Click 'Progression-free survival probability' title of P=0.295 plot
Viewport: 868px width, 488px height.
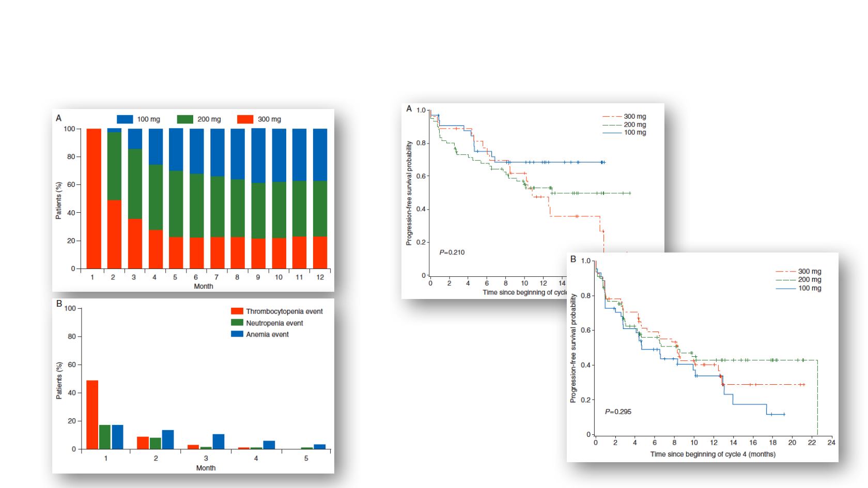(x=573, y=349)
